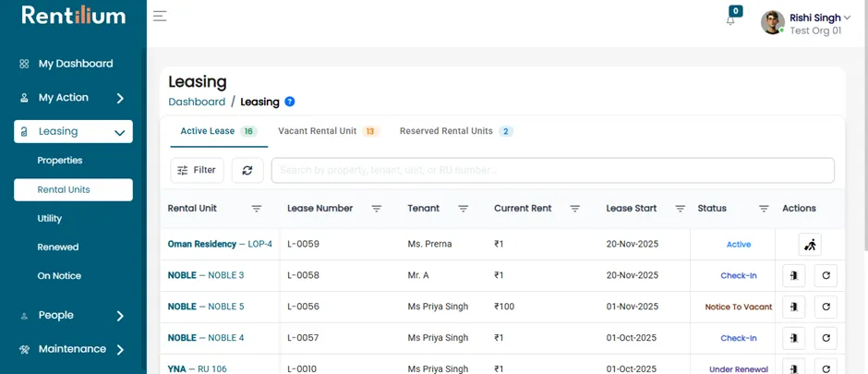Viewport: 868px width, 374px height.
Task: Click the My Action person icon
Action: tap(24, 98)
